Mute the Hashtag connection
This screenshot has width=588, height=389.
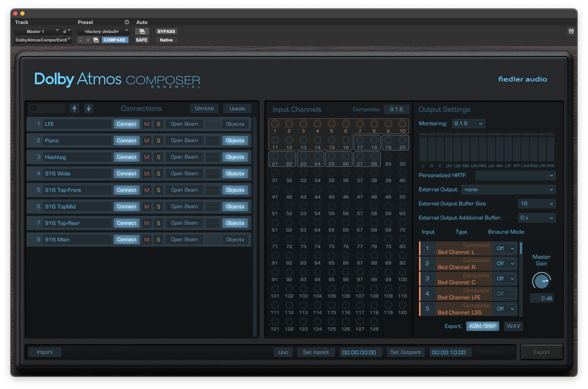(147, 157)
